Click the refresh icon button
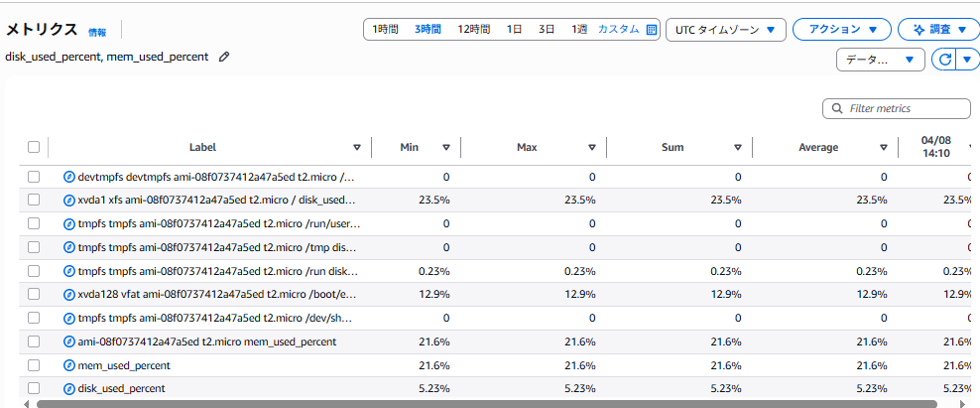 click(945, 60)
